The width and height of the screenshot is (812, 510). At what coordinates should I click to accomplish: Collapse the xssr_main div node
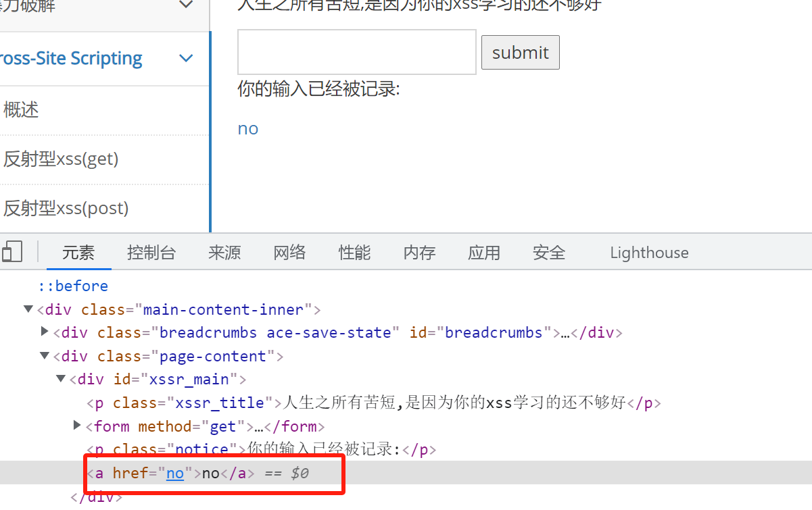[x=61, y=379]
